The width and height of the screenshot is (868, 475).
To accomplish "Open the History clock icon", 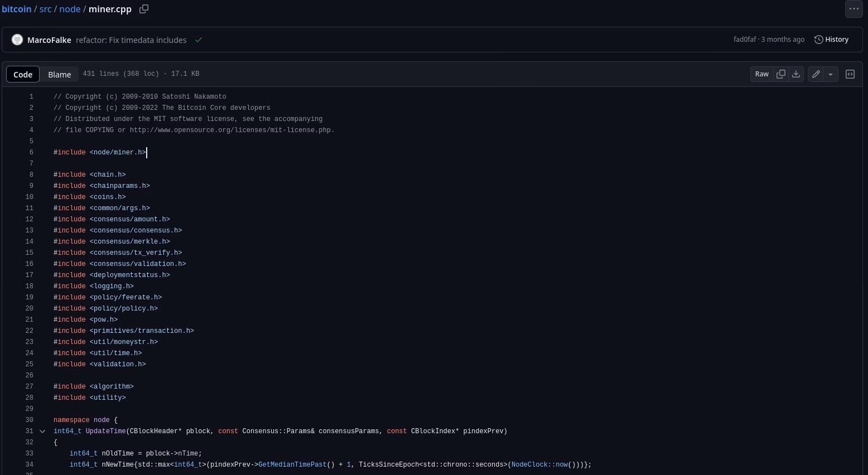I will pos(818,39).
